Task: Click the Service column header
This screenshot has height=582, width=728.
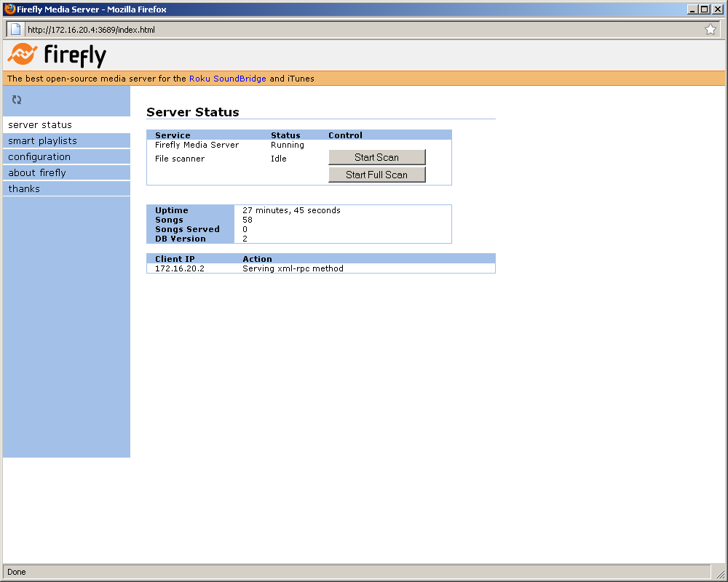Action: pos(173,135)
